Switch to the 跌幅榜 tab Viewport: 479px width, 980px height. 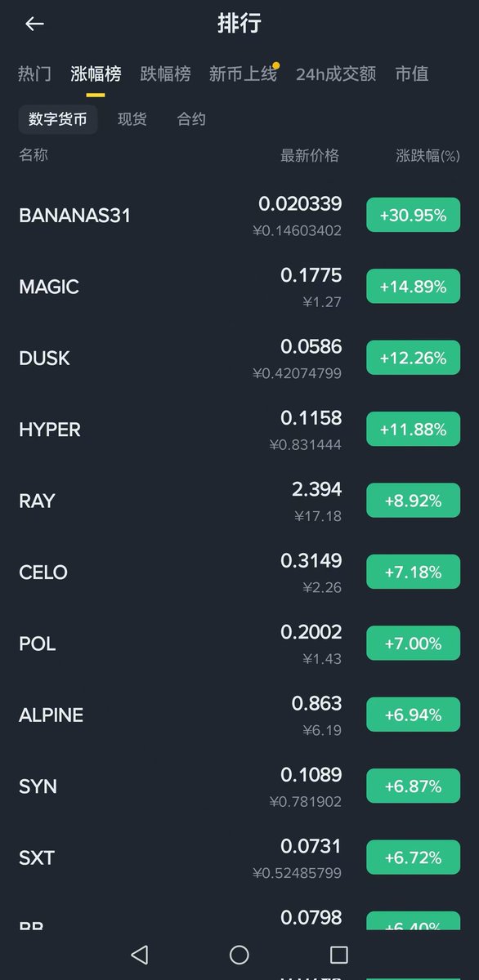[x=165, y=74]
